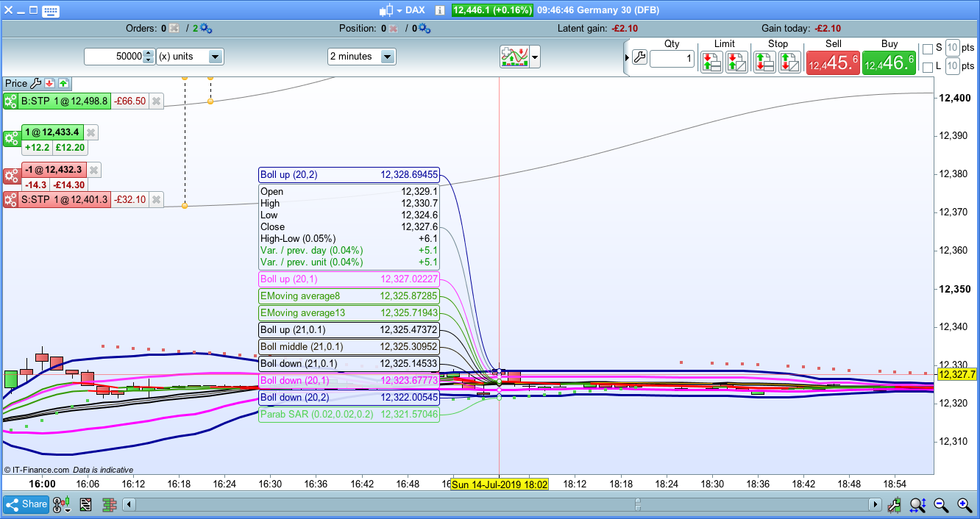
Task: Open the gears icon for the S:STP order
Action: 11,199
